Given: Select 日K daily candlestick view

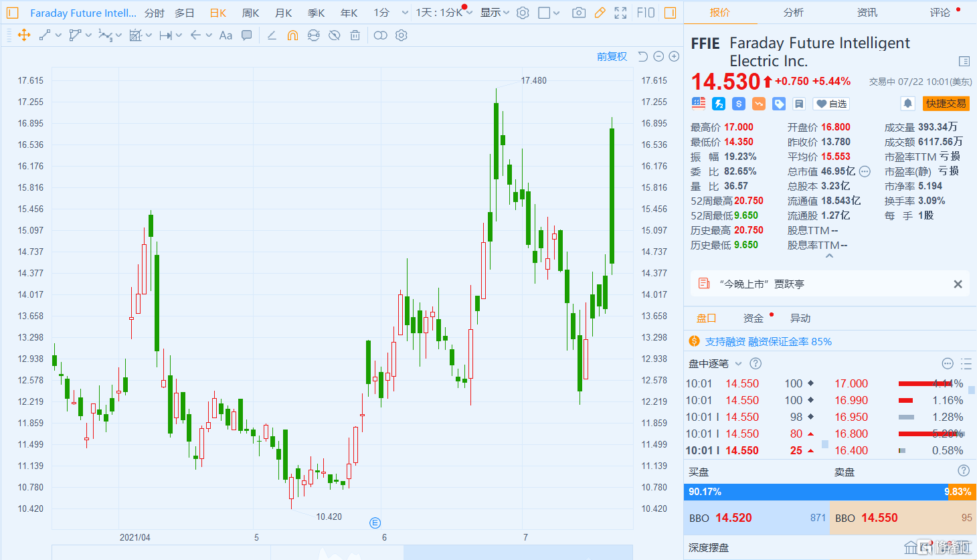Looking at the screenshot, I should (x=218, y=13).
